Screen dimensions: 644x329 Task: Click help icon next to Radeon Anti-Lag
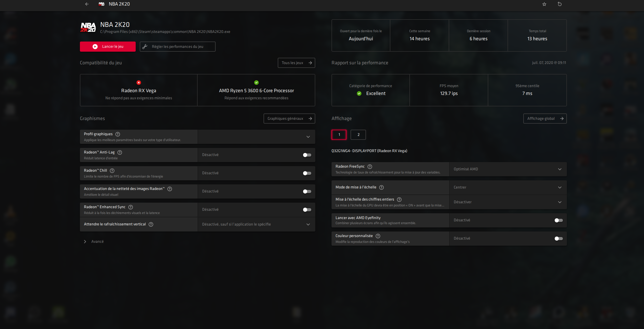click(120, 152)
